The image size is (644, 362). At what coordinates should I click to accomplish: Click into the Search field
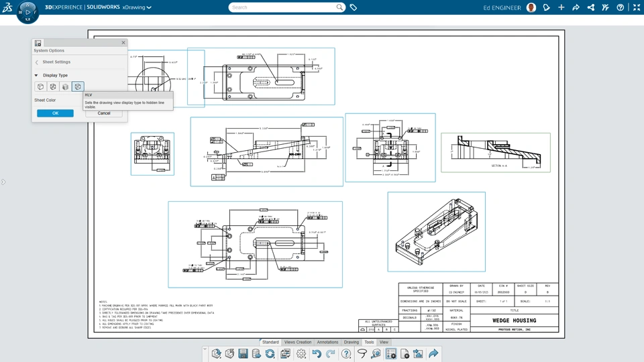[x=283, y=7]
